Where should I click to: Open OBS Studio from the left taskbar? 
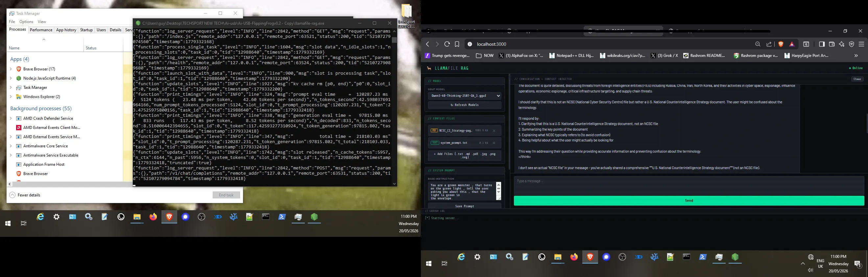click(x=202, y=217)
